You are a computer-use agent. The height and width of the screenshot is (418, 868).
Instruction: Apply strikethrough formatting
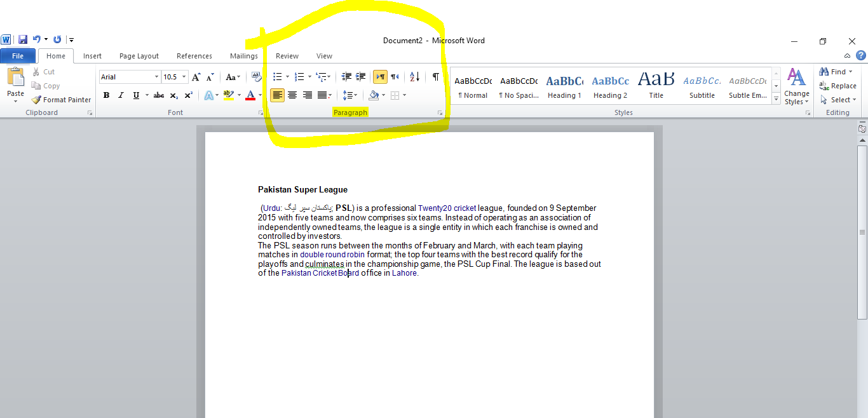pos(158,95)
